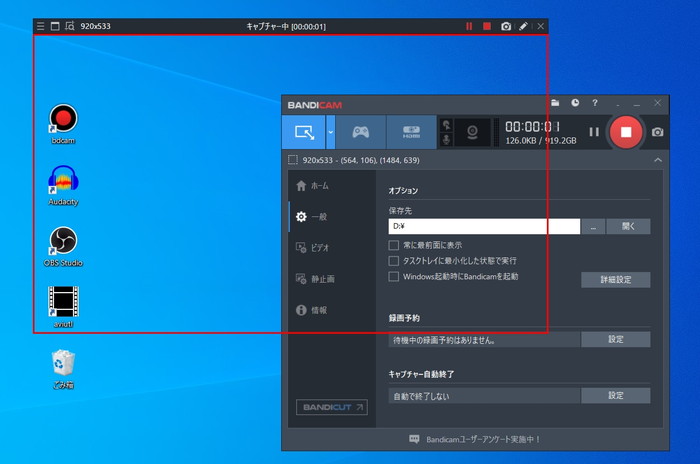Toggle microphone recording icon
Screen dimensions: 700x464
[446, 140]
